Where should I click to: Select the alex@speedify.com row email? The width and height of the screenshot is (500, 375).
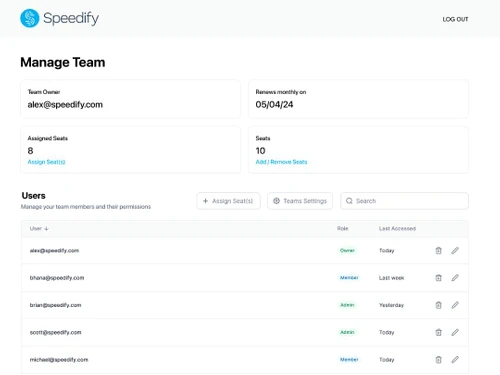(54, 251)
